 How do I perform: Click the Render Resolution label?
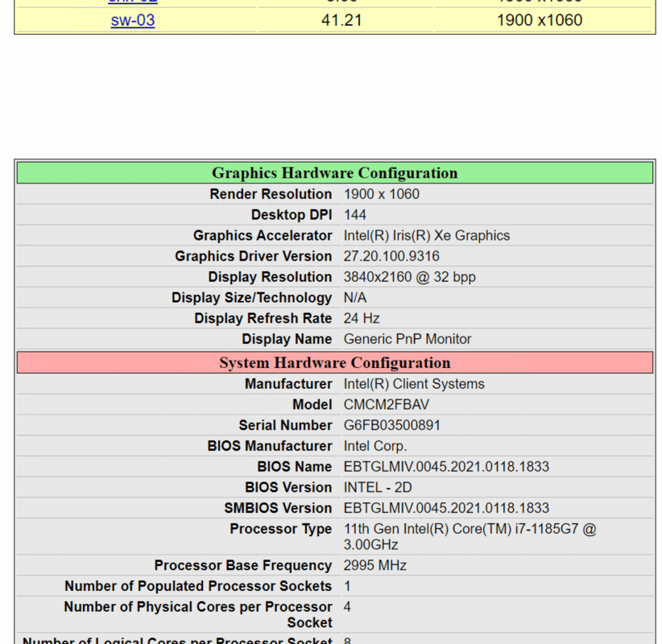point(271,194)
